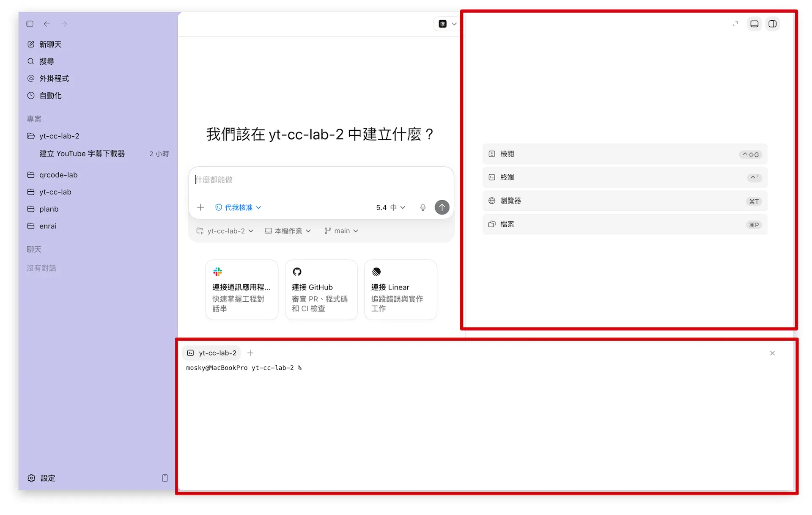The height and width of the screenshot is (515, 812).
Task: Add a new terminal tab with plus
Action: click(250, 353)
